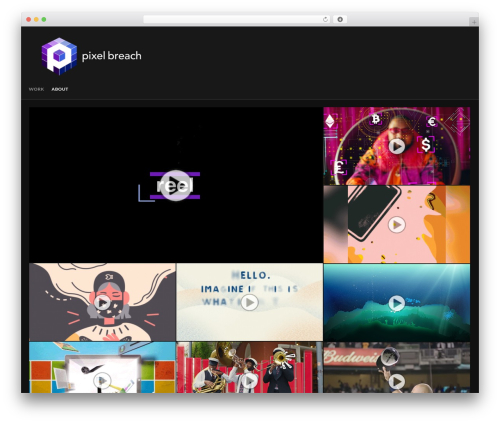The image size is (500, 423).
Task: Click the browser address bar
Action: tap(237, 20)
